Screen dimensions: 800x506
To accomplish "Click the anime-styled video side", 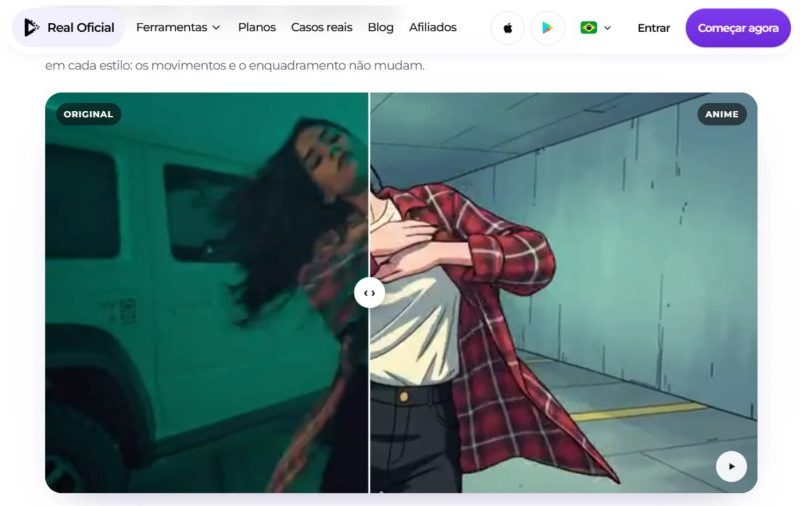I will pos(564,293).
